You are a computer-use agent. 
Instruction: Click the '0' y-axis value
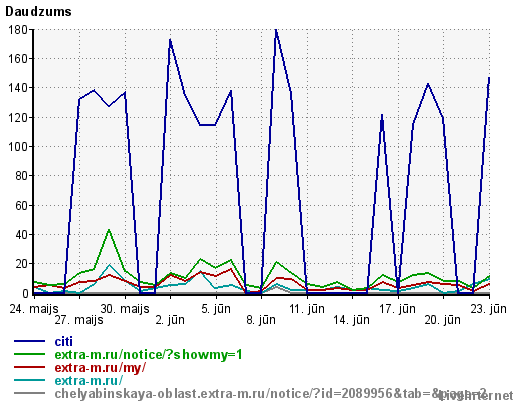coord(25,294)
